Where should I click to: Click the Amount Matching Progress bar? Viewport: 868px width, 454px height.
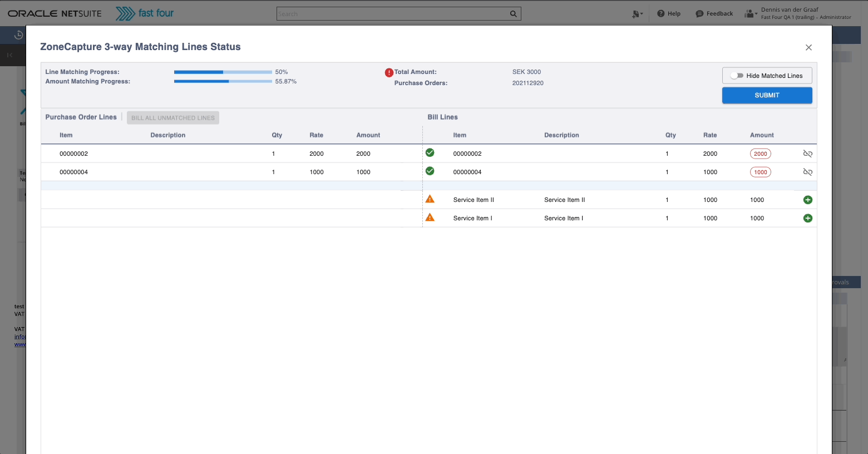pyautogui.click(x=223, y=82)
